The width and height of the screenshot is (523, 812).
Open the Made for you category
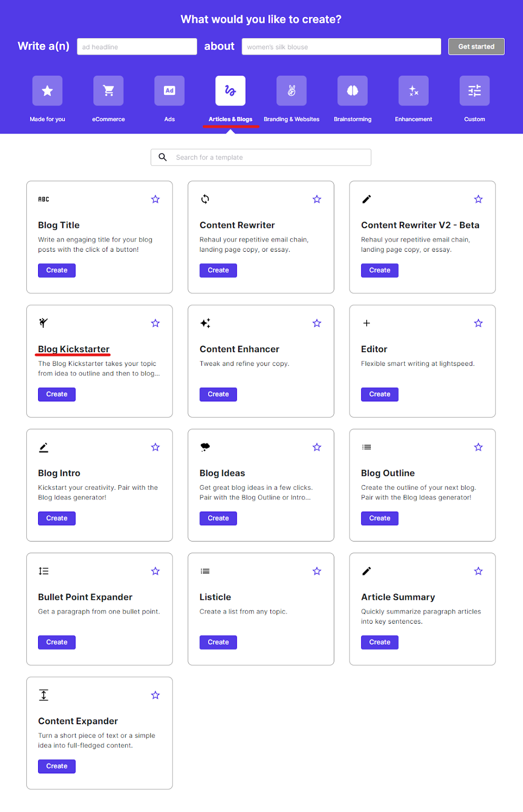(x=47, y=91)
